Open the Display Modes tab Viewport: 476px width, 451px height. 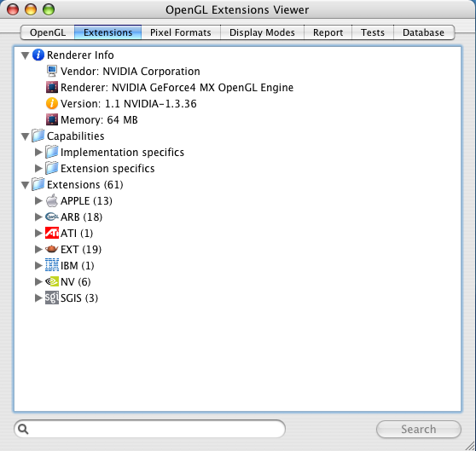click(262, 32)
